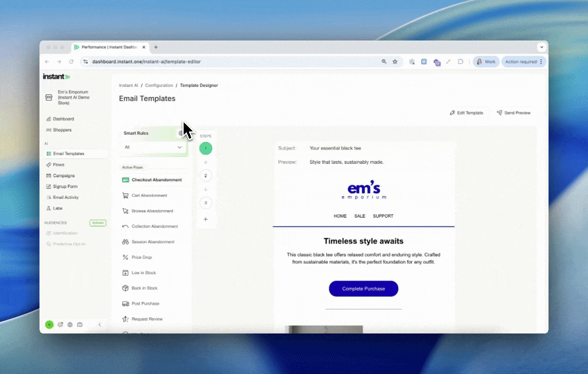588x374 pixels.
Task: Go to Flows in the sidebar
Action: tap(58, 165)
